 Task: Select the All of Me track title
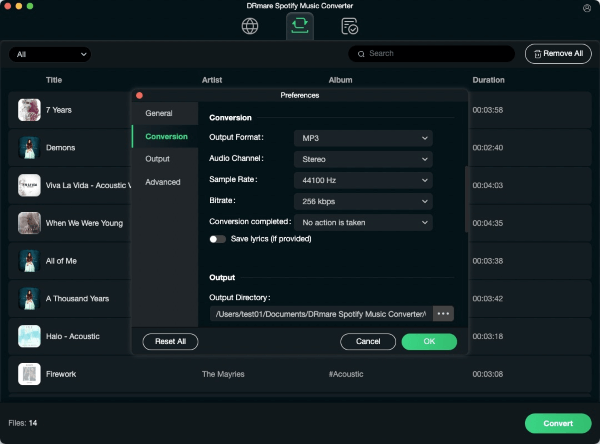coord(61,261)
